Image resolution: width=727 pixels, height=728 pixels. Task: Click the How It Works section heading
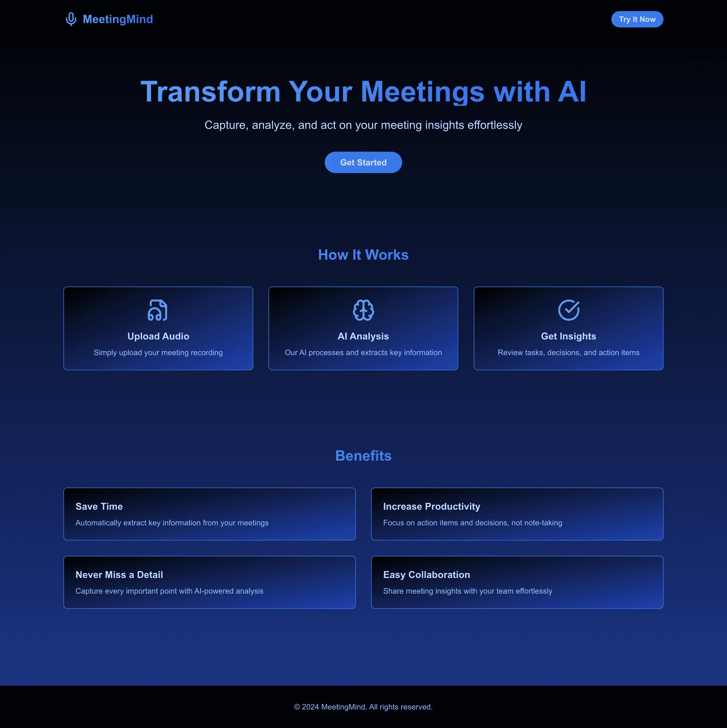click(x=363, y=254)
